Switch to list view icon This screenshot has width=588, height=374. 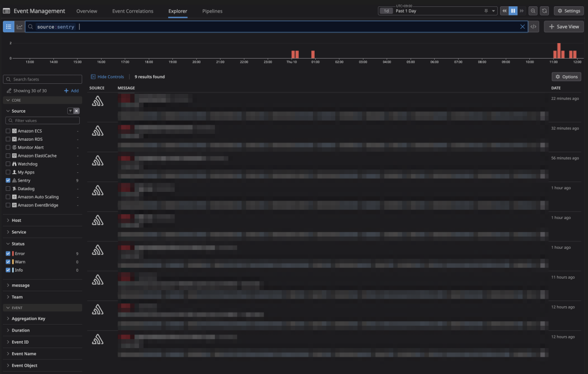(9, 27)
